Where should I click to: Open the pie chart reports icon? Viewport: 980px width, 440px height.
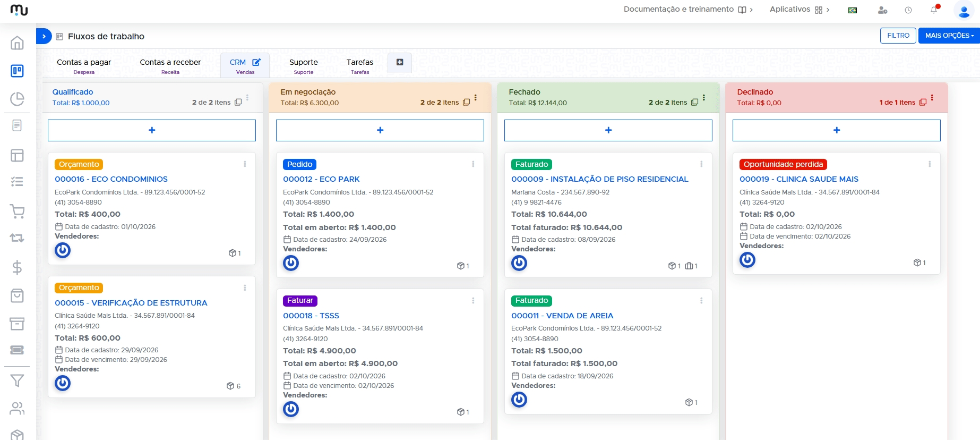tap(17, 99)
